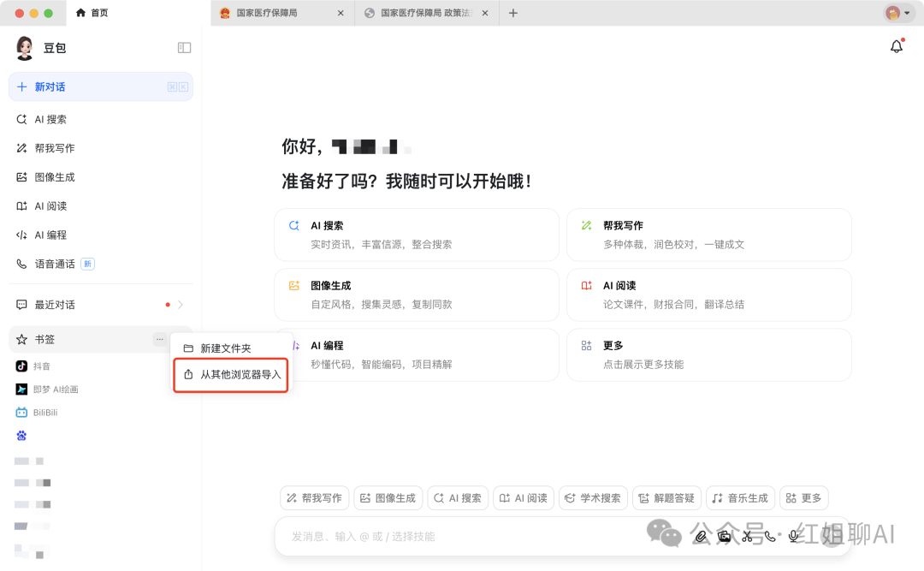Open the 帮我写作 card
Viewport: 924px width, 571px height.
709,235
